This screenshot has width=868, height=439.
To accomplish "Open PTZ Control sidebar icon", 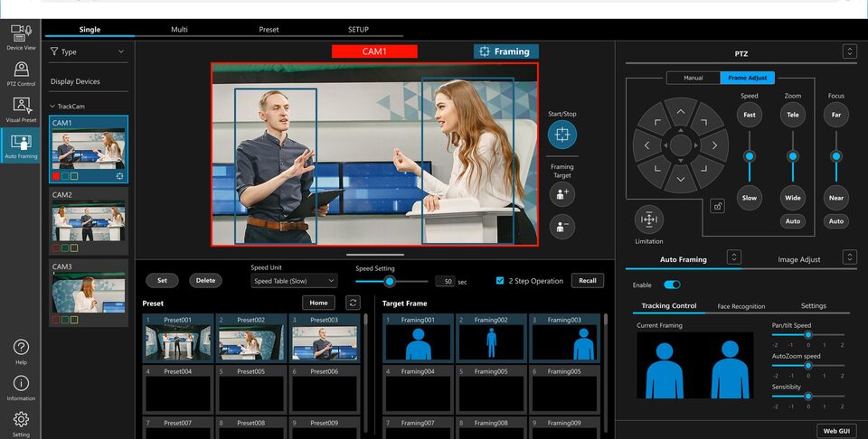I will 21,73.
